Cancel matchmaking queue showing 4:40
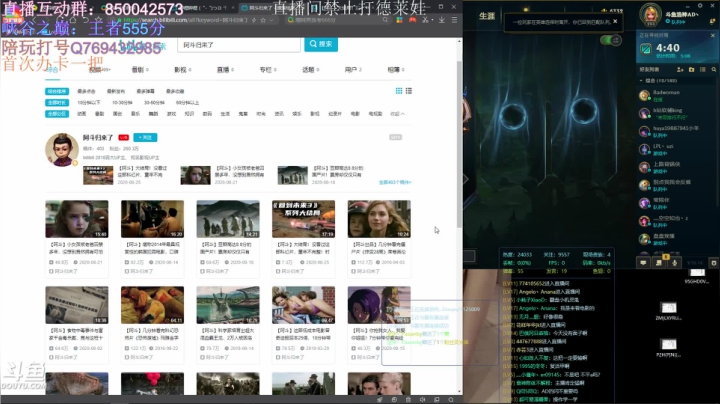720x404 pixels. (713, 35)
